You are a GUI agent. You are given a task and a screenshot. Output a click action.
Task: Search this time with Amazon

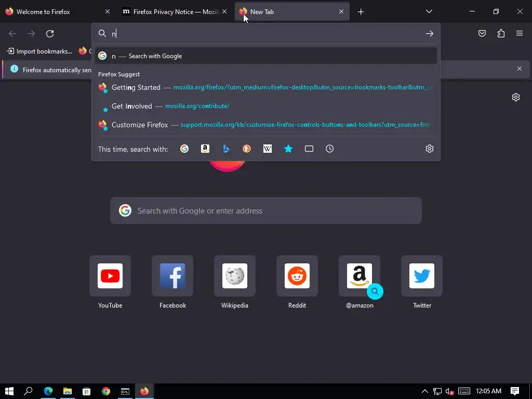(205, 149)
